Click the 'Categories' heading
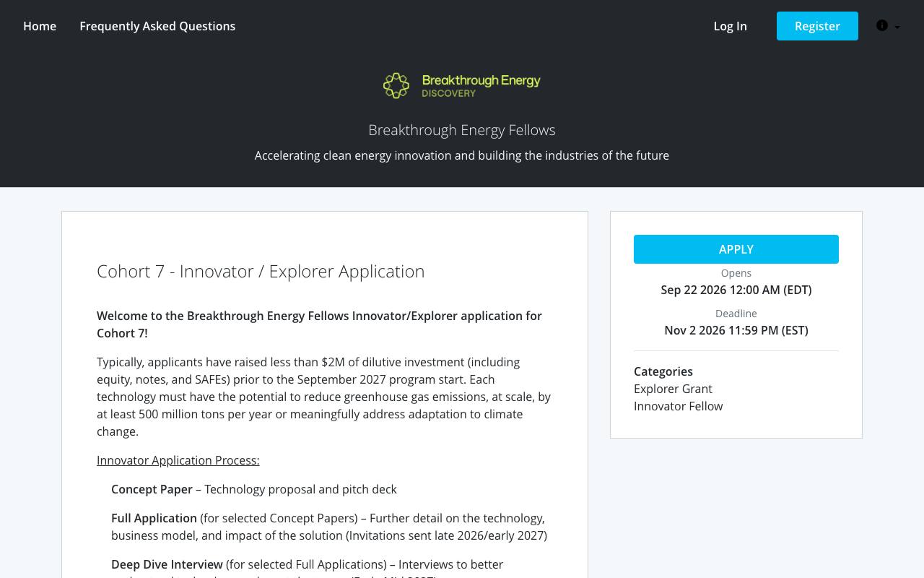The height and width of the screenshot is (578, 924). pyautogui.click(x=663, y=371)
